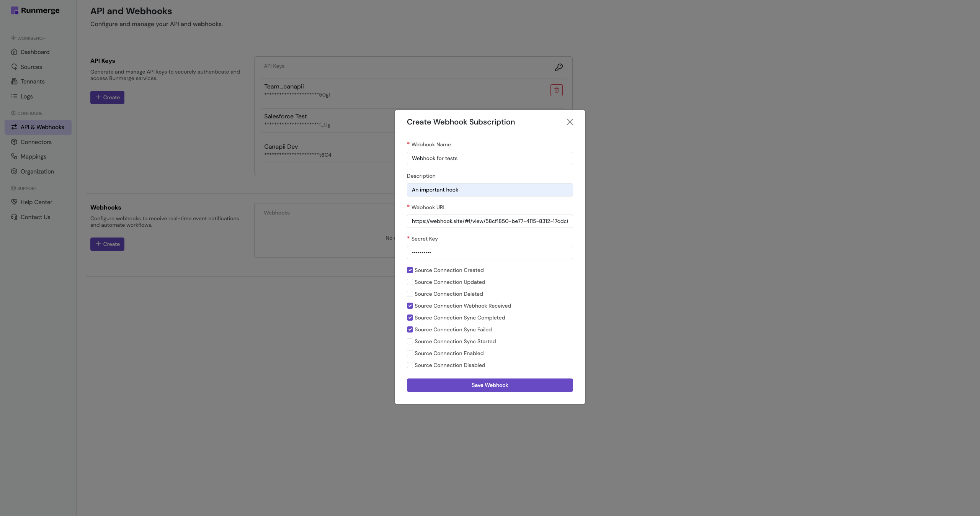Enable Source Connection Updated events
980x516 pixels.
point(410,282)
